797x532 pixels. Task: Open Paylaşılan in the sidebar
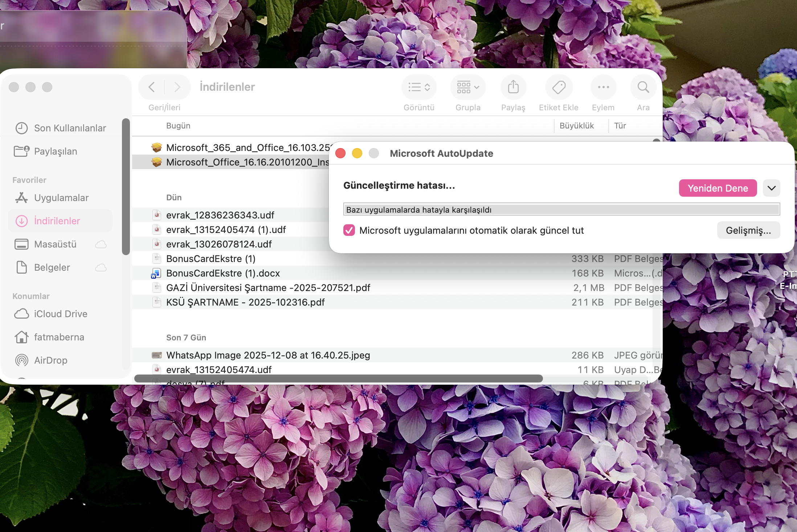(61, 151)
